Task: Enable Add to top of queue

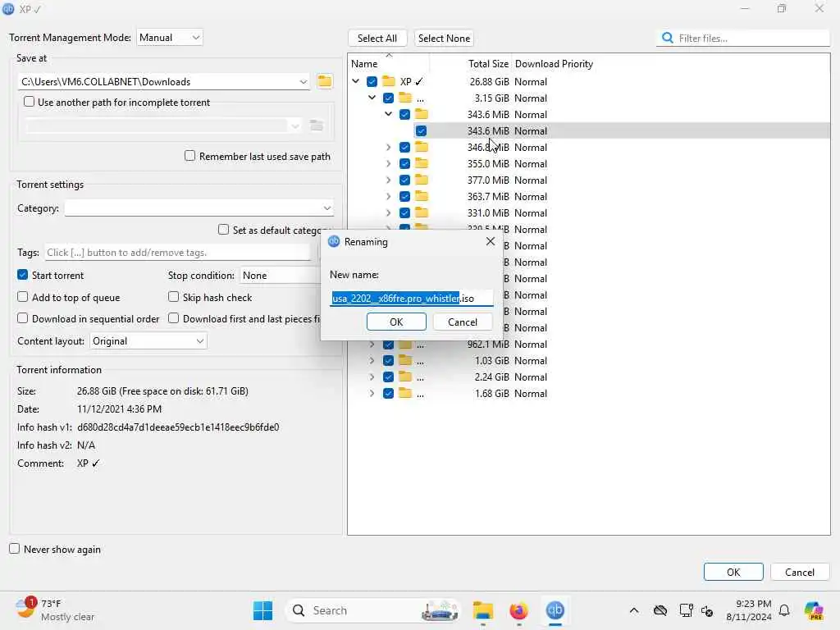Action: (22, 297)
